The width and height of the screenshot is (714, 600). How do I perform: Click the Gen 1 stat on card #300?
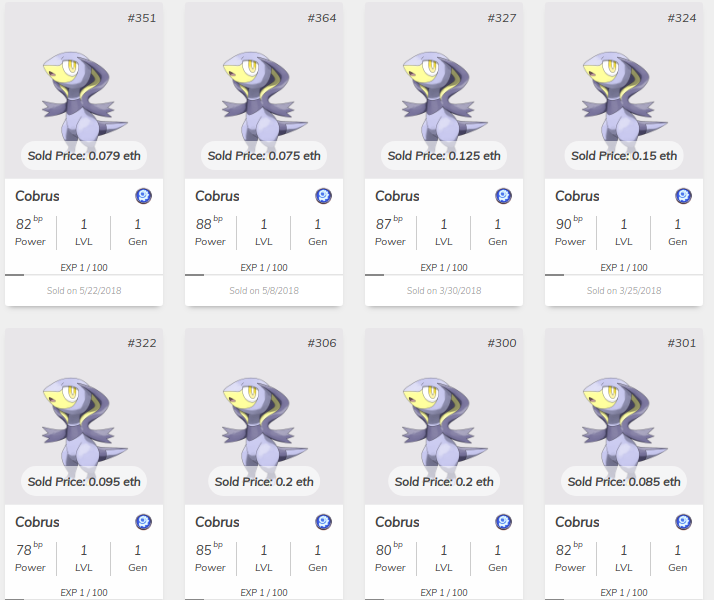click(x=498, y=558)
